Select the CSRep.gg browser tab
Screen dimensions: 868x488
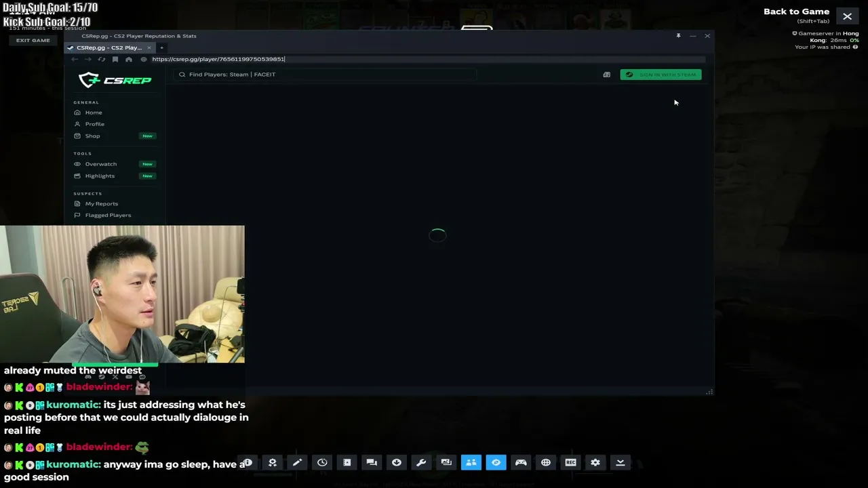[x=109, y=47]
